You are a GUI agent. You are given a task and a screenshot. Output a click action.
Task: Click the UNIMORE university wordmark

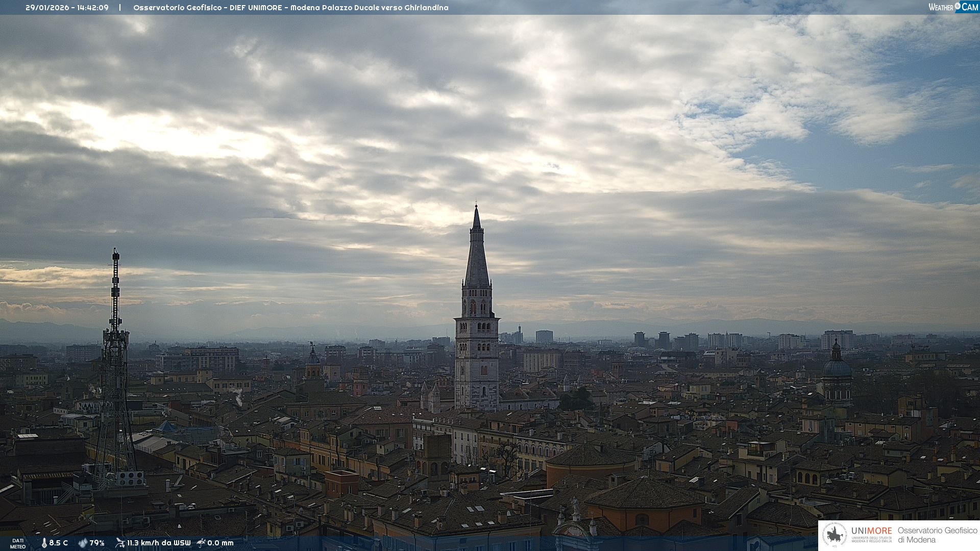(871, 531)
